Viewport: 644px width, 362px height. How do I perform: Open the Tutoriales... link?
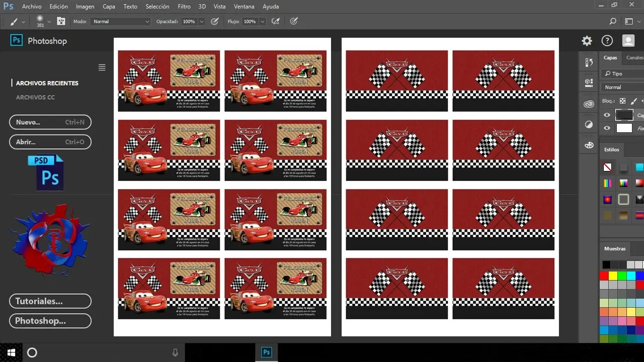(50, 301)
